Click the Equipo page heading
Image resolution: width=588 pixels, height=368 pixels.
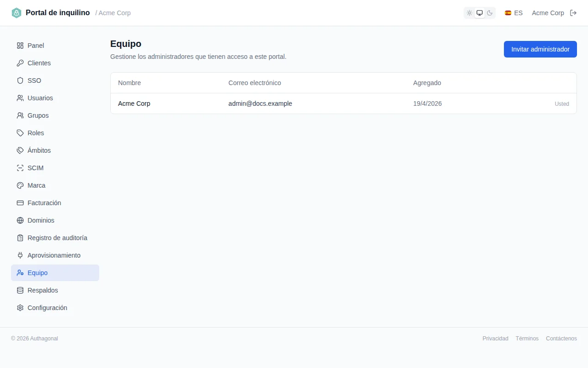pyautogui.click(x=126, y=44)
